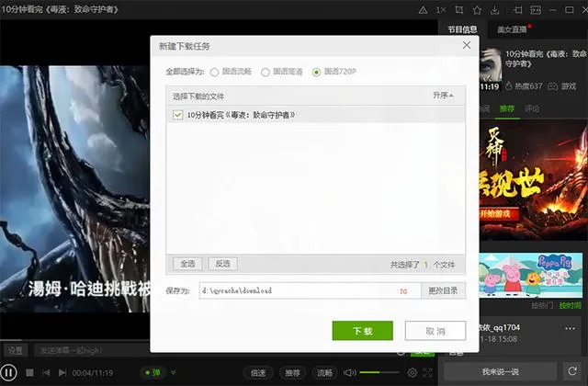This screenshot has height=386, width=588.
Task: Mute the volume speaker icon
Action: pos(349,372)
